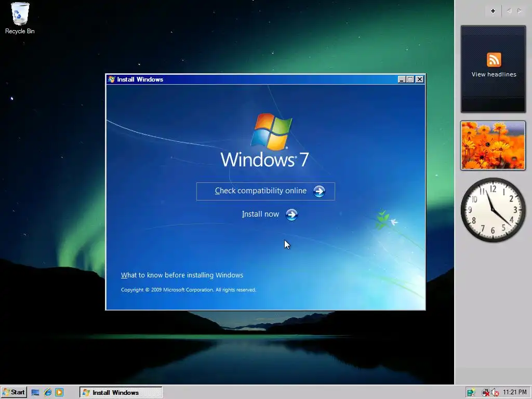Click the 11:21 PM system clock
Viewport: 532px width, 399px height.
[515, 393]
